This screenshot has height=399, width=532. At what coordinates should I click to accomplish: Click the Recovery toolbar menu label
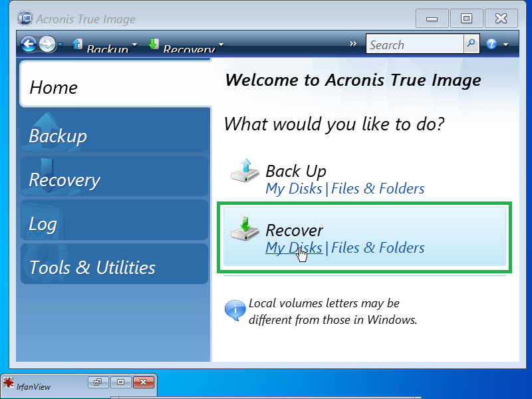[189, 49]
